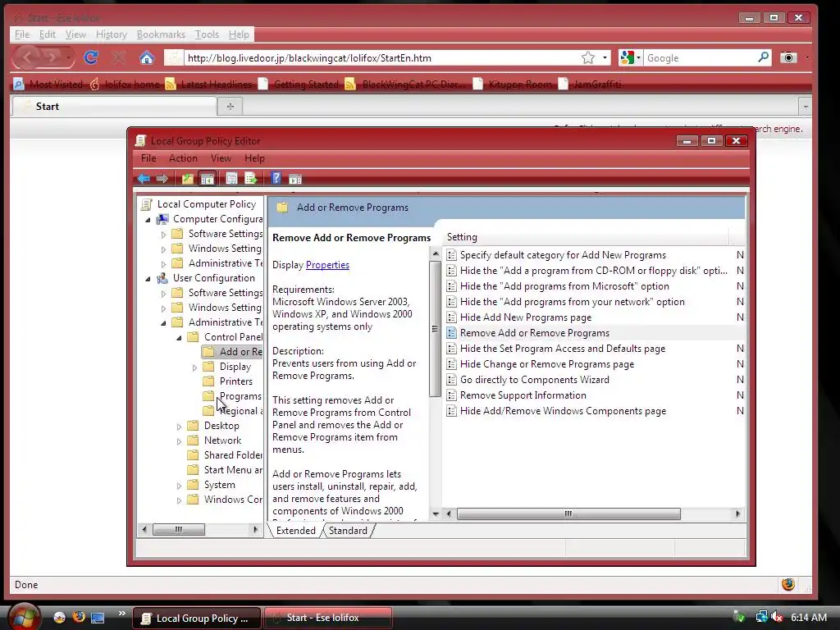
Task: Toggle the Show/Hide Console Tree icon
Action: 207,179
